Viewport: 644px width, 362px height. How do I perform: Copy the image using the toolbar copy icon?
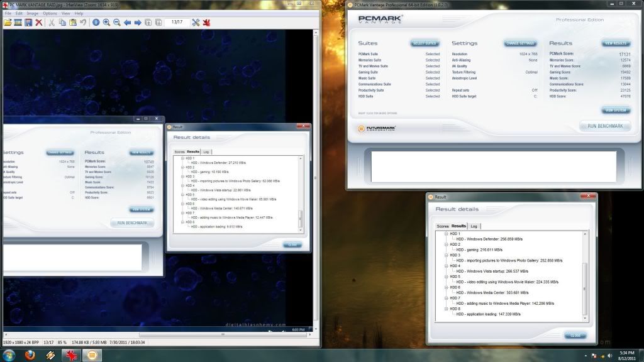click(62, 23)
